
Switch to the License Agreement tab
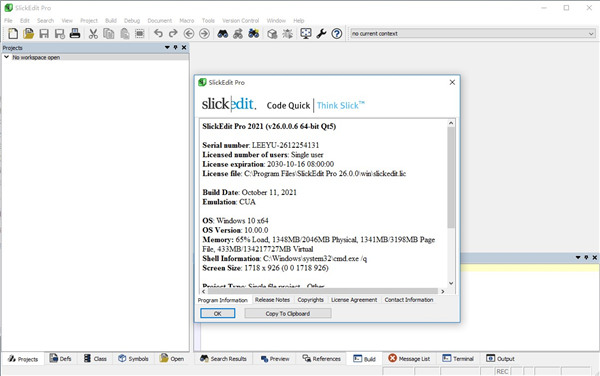click(354, 300)
